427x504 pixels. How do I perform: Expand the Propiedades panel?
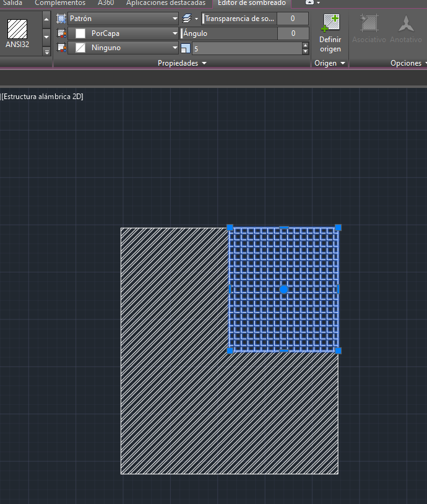point(182,63)
